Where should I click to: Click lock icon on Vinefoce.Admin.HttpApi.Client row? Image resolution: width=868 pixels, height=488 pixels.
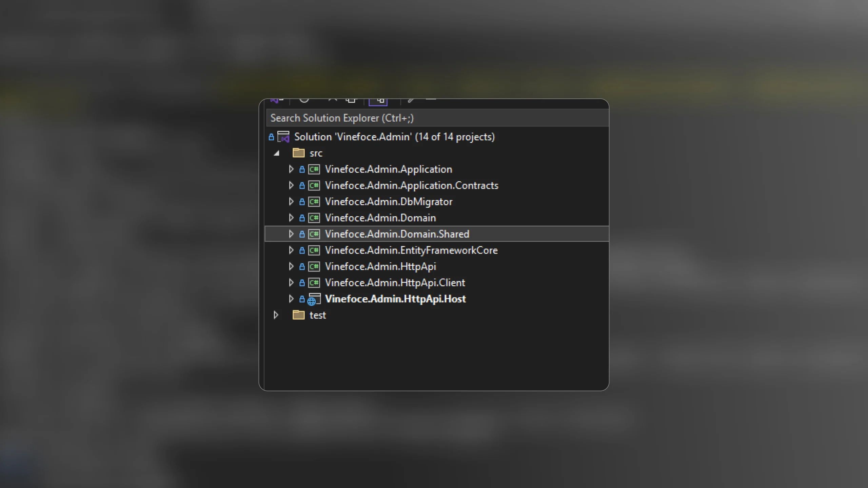click(x=302, y=283)
